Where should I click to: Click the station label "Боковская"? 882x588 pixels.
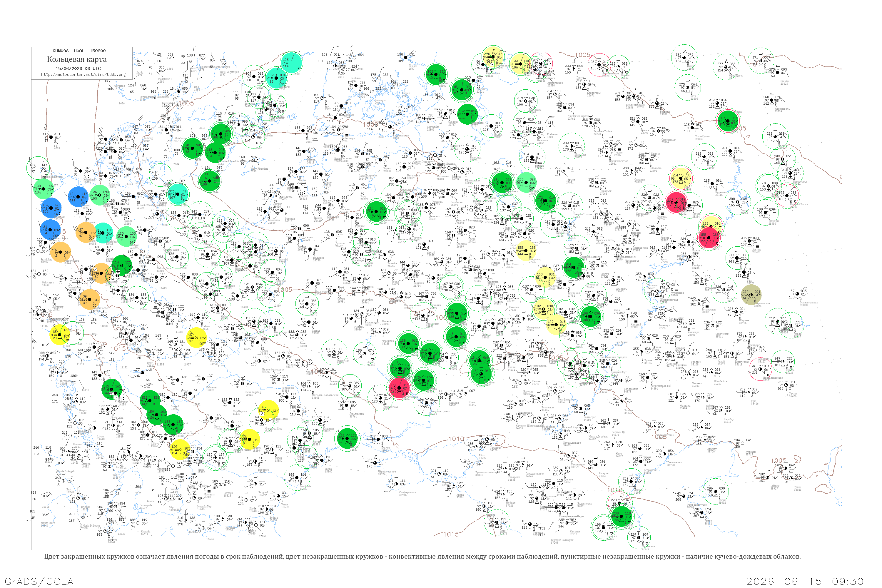click(548, 407)
